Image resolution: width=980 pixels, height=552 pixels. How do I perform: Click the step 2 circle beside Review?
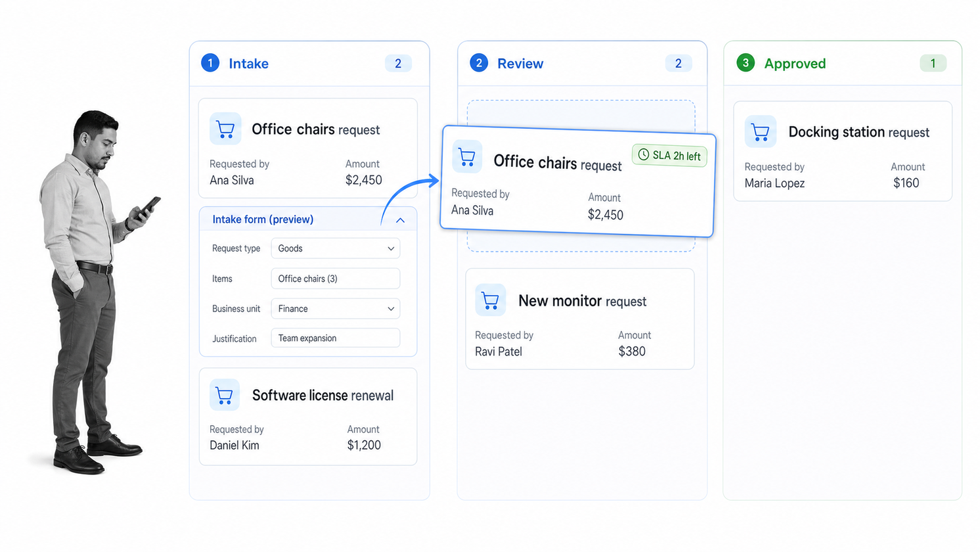pyautogui.click(x=479, y=63)
